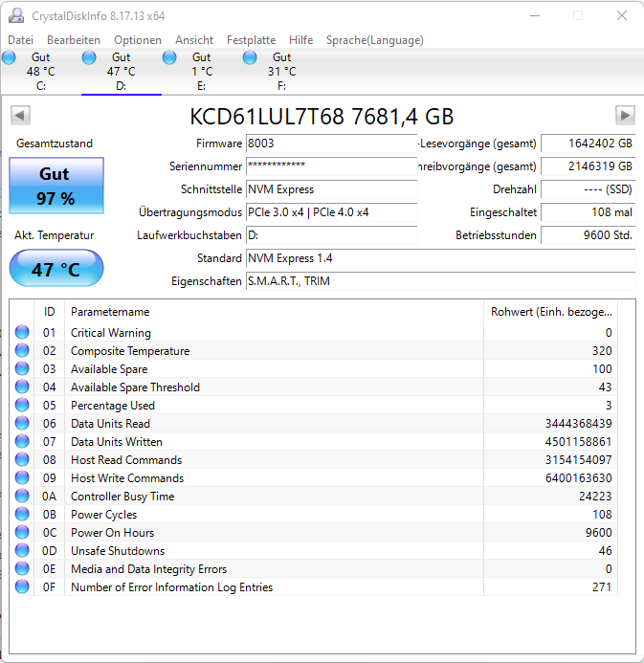Click the blue status orb for drive F:
The image size is (644, 663).
pyautogui.click(x=250, y=57)
